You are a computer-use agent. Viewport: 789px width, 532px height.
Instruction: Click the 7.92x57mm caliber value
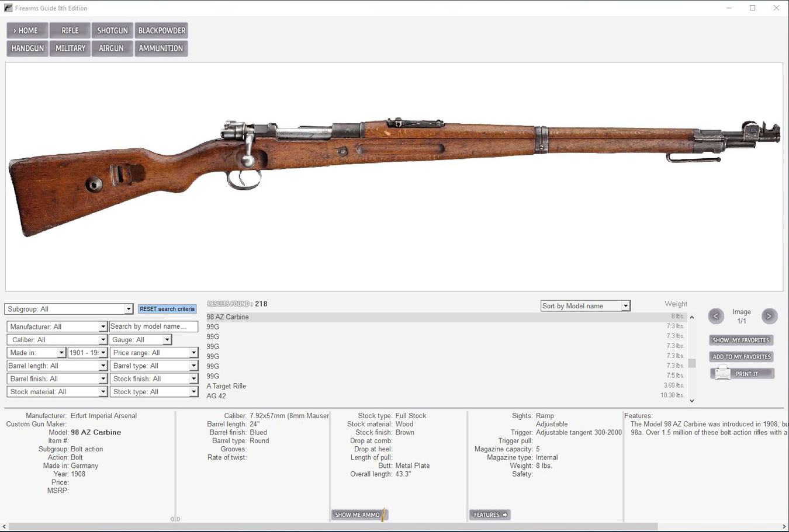(289, 416)
